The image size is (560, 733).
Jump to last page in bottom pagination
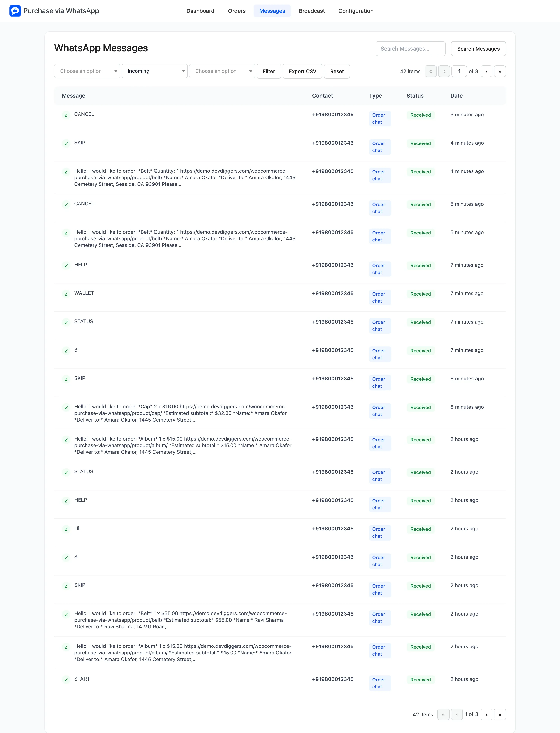[x=500, y=714]
